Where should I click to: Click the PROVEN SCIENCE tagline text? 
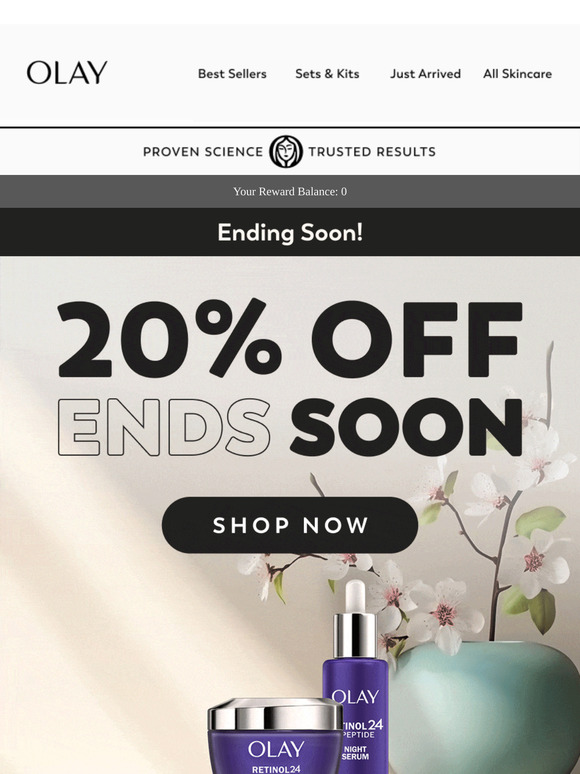pyautogui.click(x=203, y=152)
